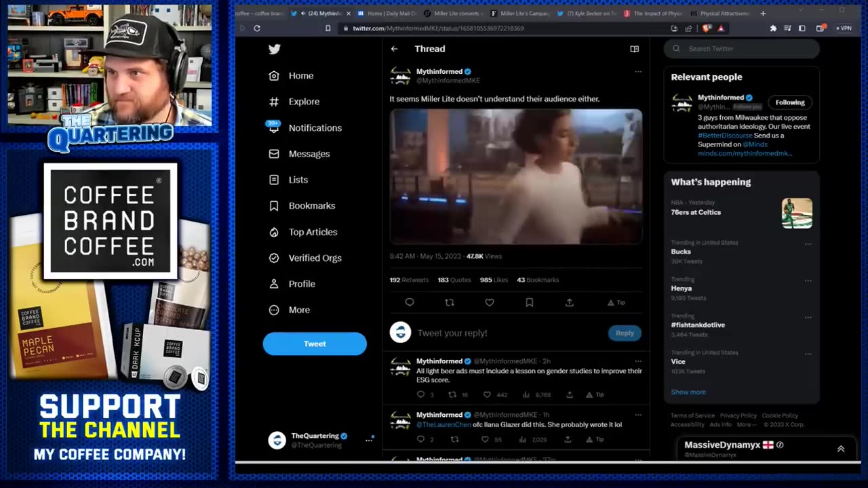This screenshot has width=868, height=488.
Task: Options for #fishtankdotlive trend
Action: click(808, 317)
